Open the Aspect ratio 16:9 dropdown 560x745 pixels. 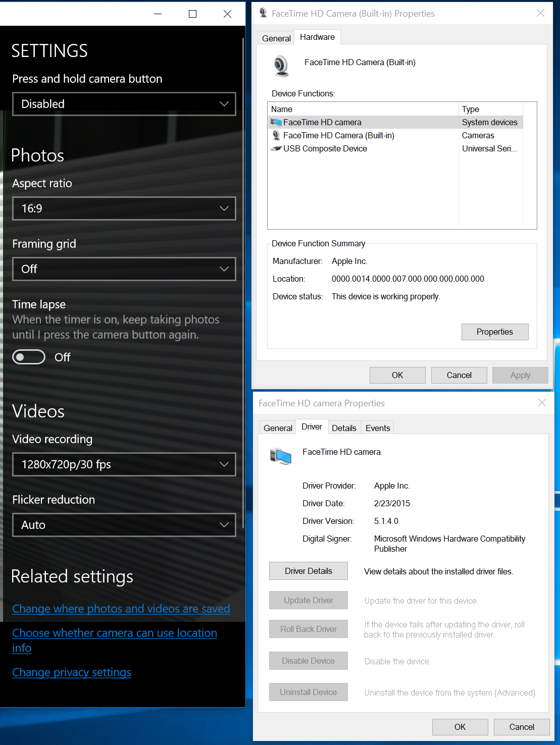(124, 208)
